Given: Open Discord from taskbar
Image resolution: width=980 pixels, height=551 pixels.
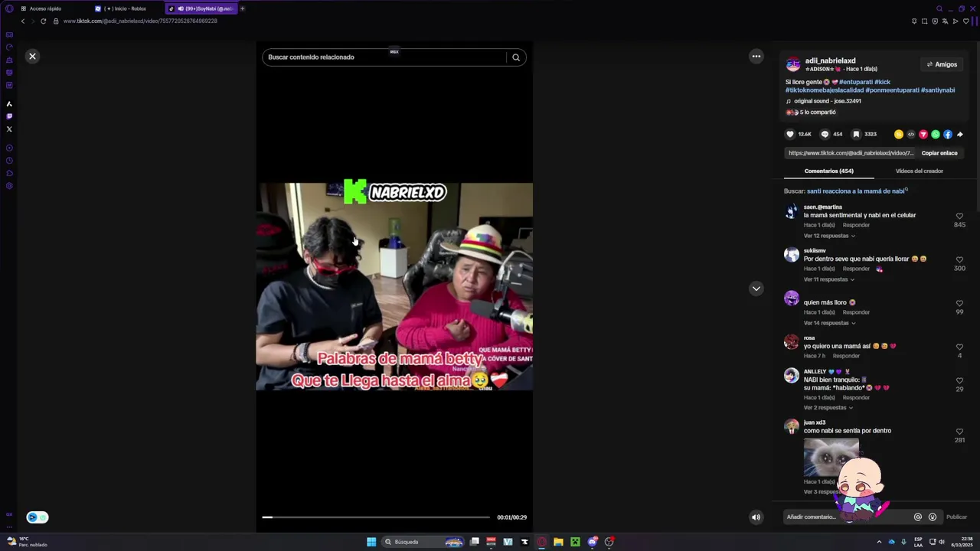Looking at the screenshot, I should tap(592, 542).
